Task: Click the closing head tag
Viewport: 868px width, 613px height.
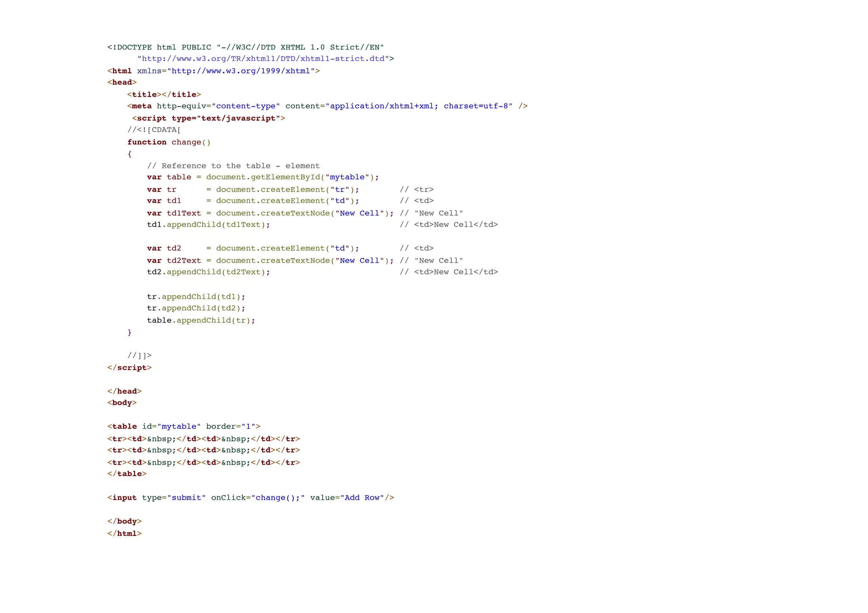Action: [x=125, y=391]
